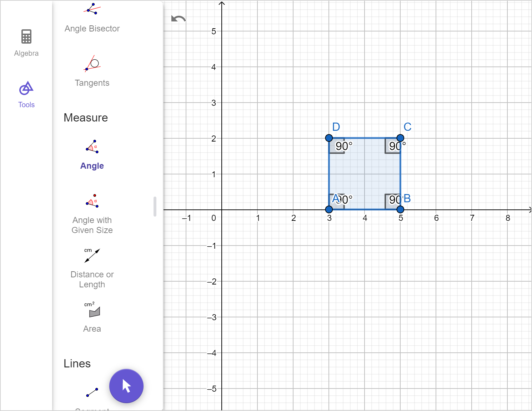Click the label D of the square
Screen dimensions: 532x411
pos(336,127)
